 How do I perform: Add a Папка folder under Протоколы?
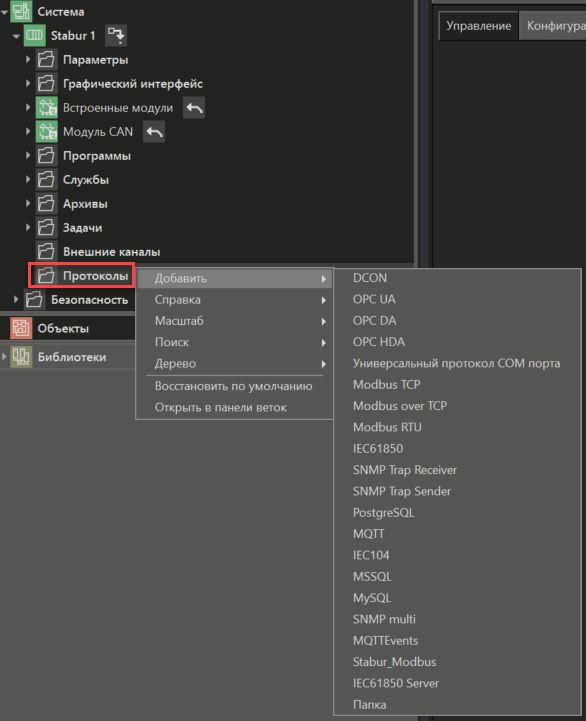457,704
